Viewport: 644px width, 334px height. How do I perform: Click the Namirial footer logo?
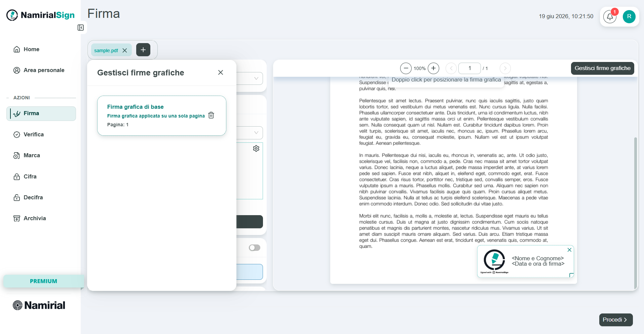pos(39,305)
